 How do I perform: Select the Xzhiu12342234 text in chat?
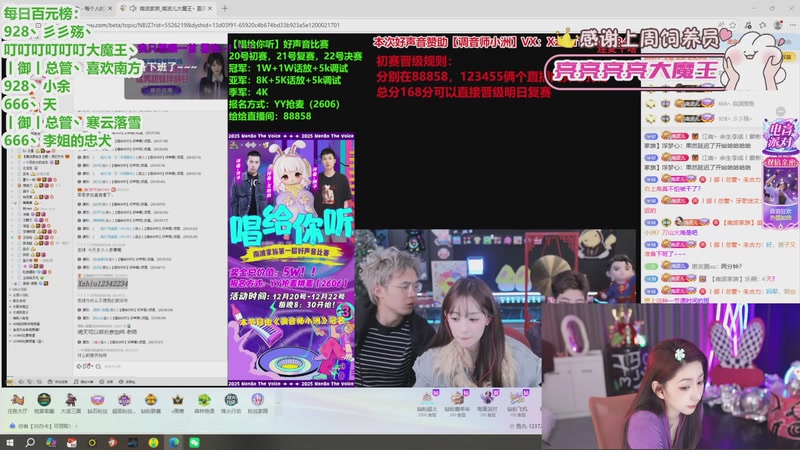click(103, 283)
